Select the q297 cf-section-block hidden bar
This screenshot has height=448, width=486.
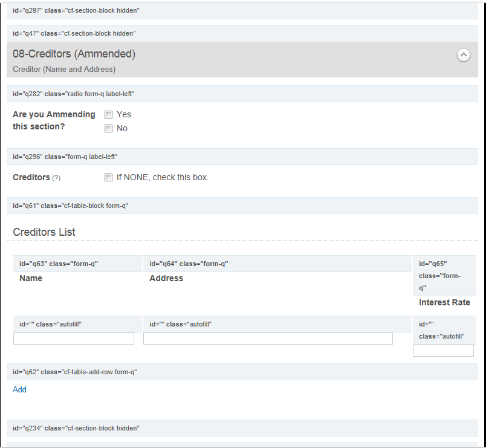[x=242, y=10]
